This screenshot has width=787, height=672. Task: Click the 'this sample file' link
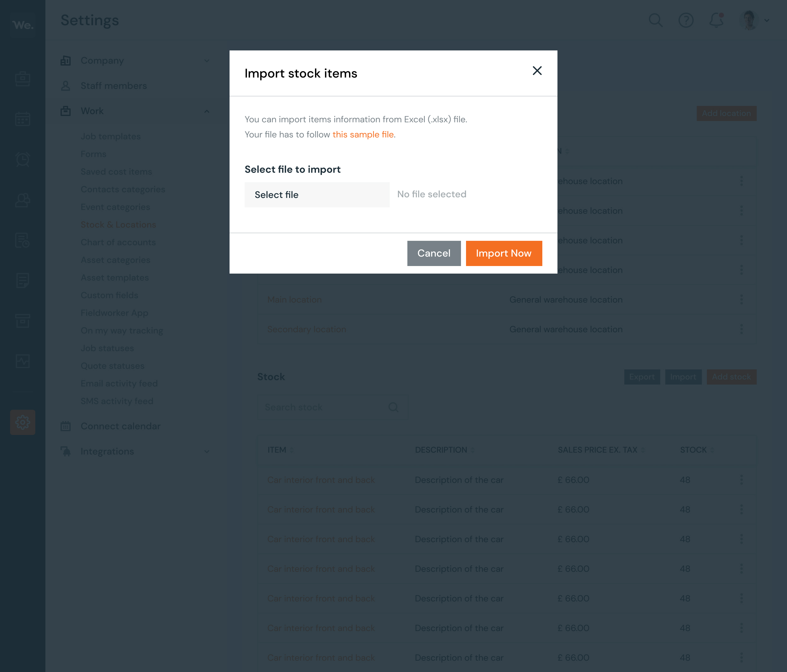[363, 135]
